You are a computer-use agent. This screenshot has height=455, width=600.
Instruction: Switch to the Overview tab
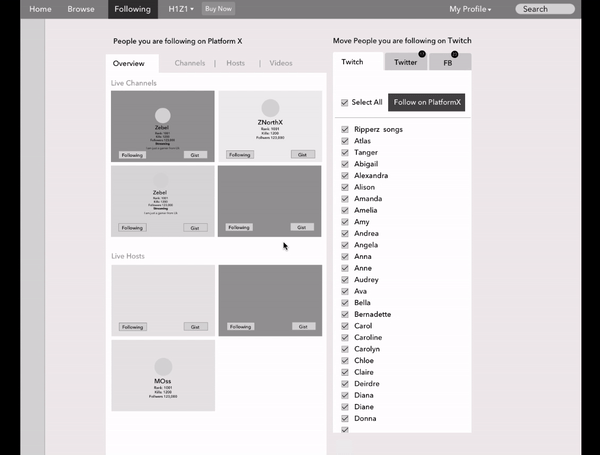coord(132,64)
